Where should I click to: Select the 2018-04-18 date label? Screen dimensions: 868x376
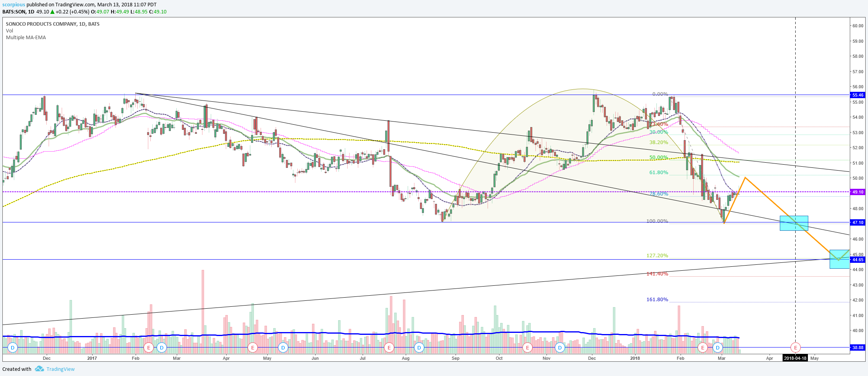click(x=795, y=358)
